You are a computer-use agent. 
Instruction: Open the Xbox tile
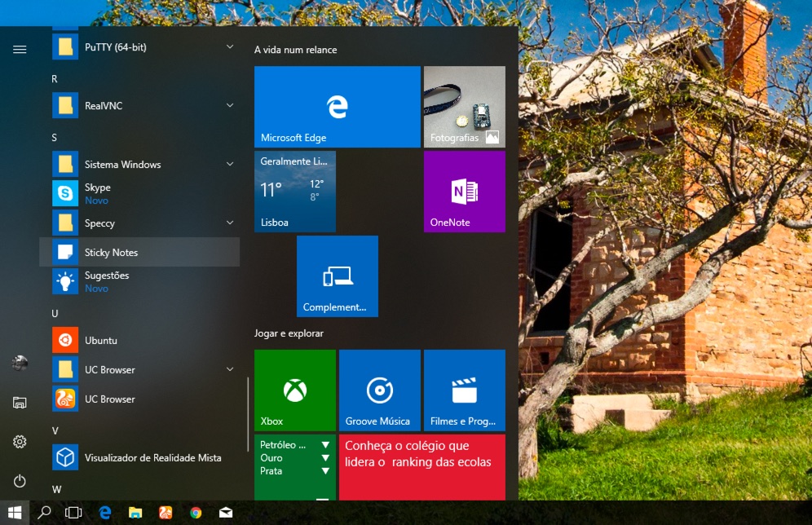[295, 390]
